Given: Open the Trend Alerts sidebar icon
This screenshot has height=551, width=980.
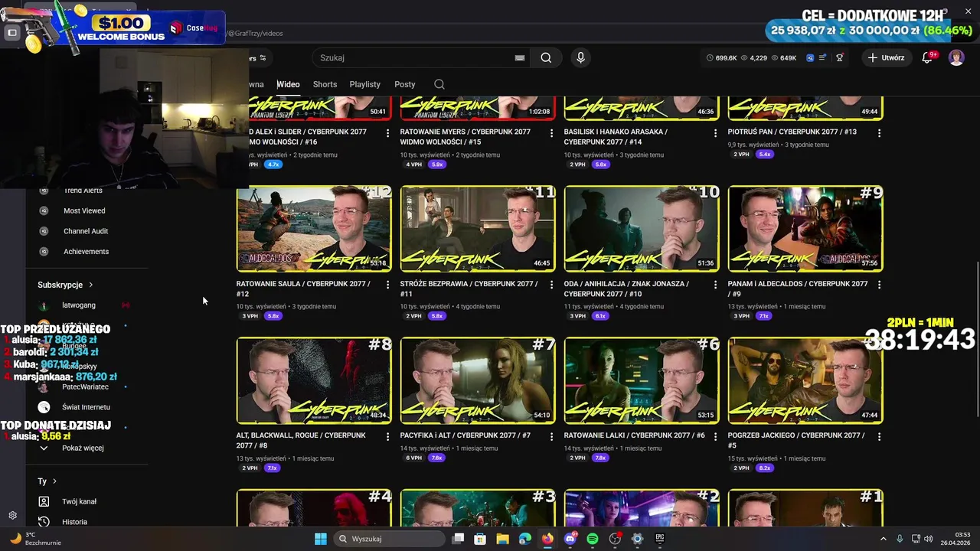Looking at the screenshot, I should point(44,191).
